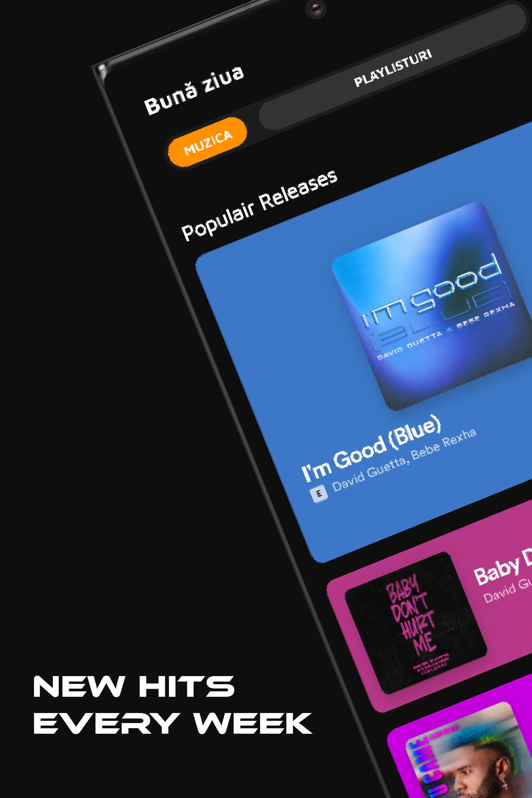Screen dimensions: 532x798
Task: Click the NEW HITS EVERY WEEK headline
Action: tap(173, 705)
